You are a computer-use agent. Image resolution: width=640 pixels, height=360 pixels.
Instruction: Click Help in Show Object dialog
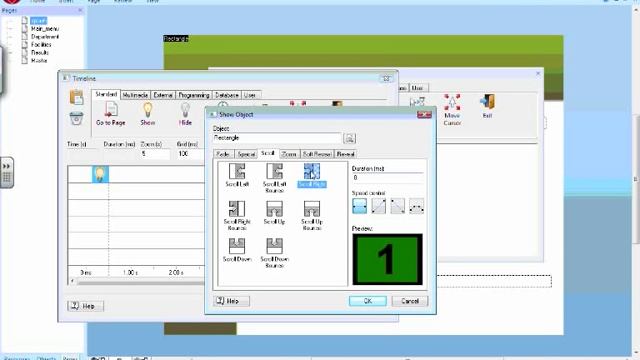tap(231, 301)
